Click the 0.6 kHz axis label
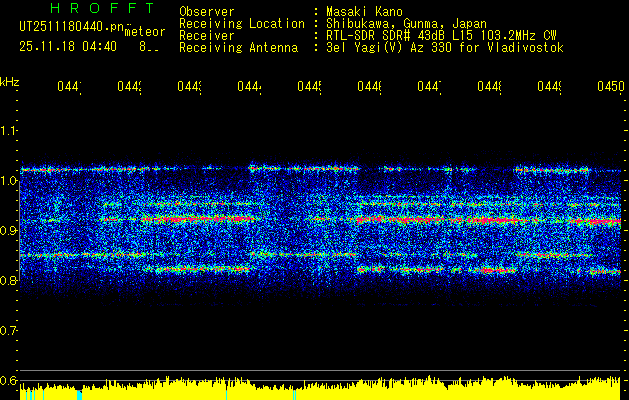The height and width of the screenshot is (400, 629). click(8, 380)
